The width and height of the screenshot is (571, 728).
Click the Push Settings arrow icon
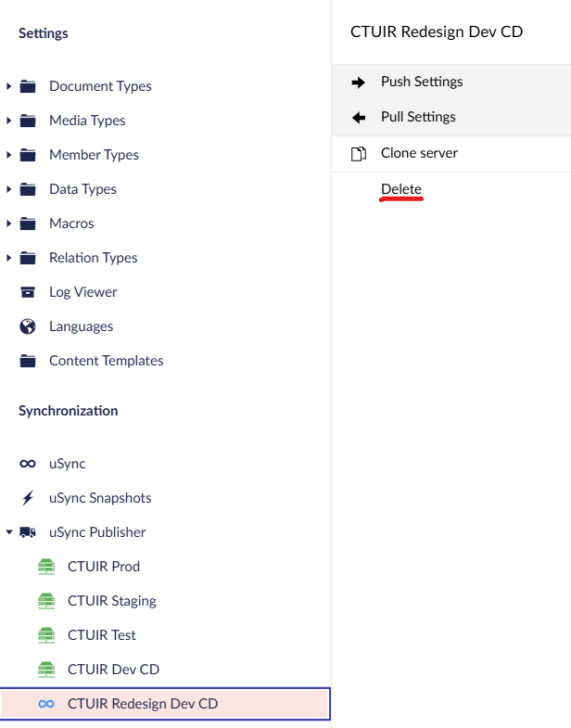(x=359, y=83)
